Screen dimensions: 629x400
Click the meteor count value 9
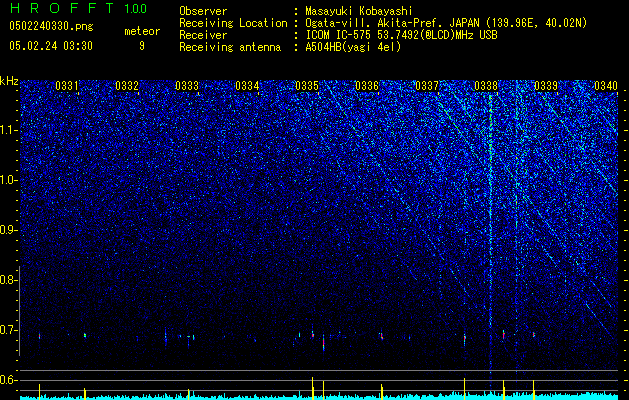pos(142,46)
